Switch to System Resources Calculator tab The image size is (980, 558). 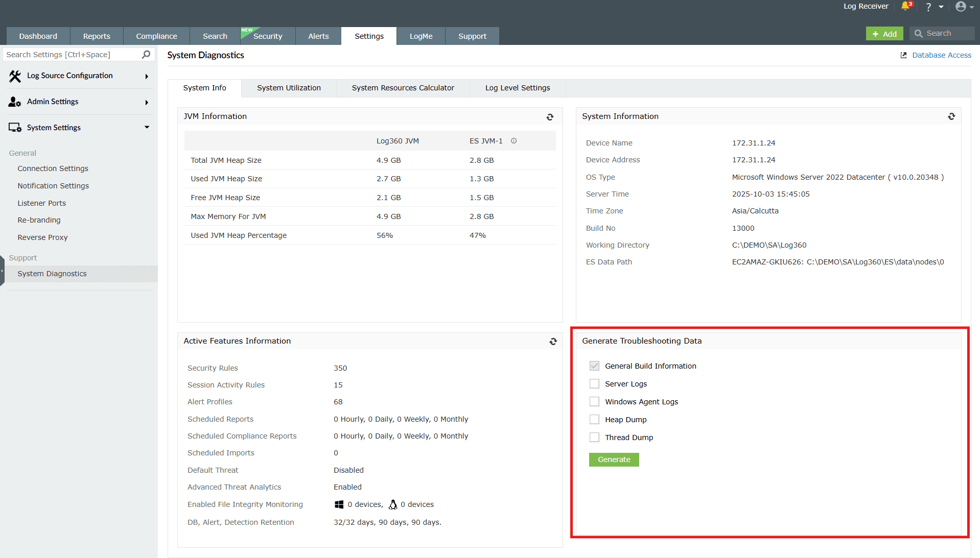[403, 88]
